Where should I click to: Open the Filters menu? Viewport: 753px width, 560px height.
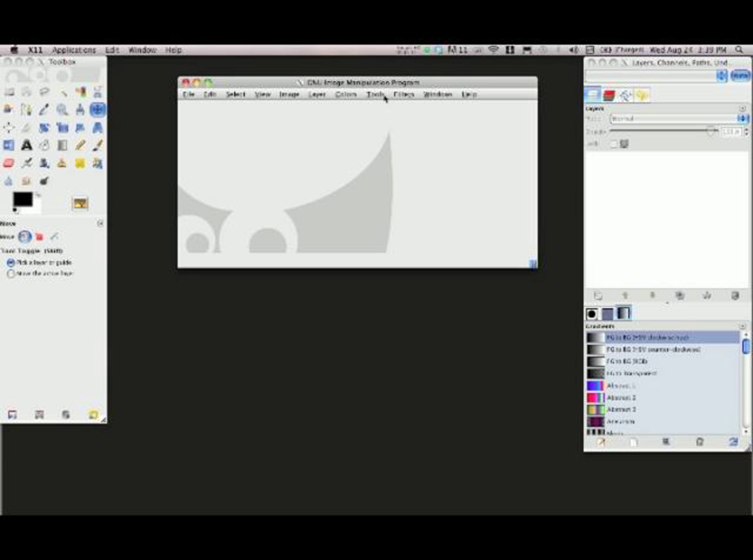[403, 94]
